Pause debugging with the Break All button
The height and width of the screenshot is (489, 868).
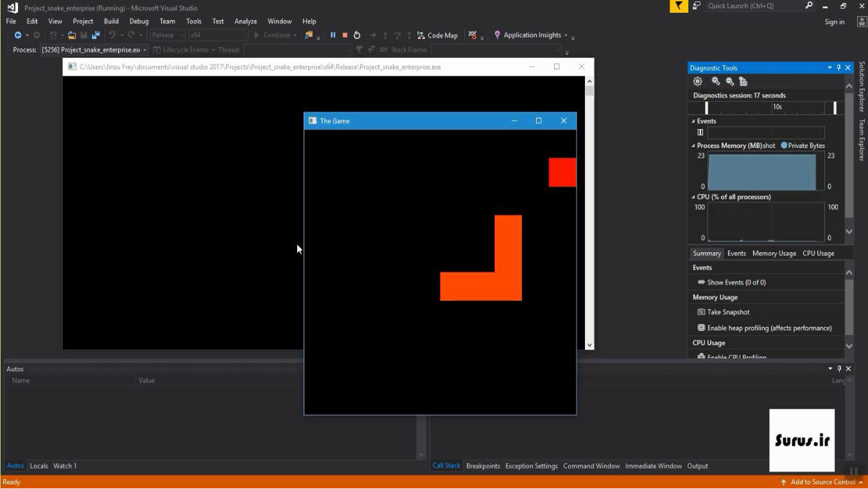(333, 35)
